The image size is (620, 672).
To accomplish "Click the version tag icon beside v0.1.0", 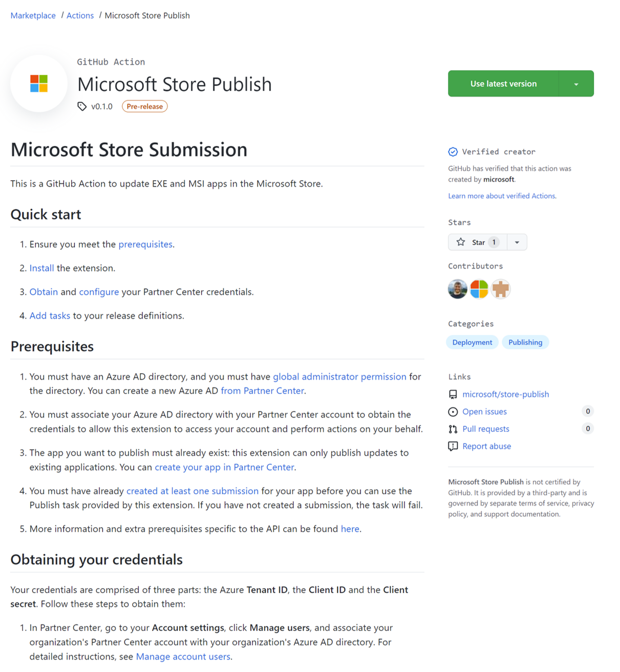I will coord(82,106).
